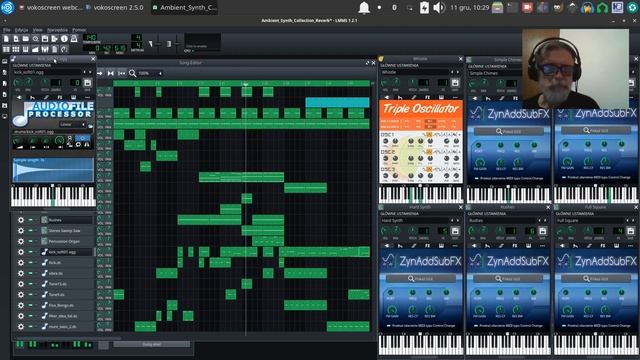Open the Edycja menu

tap(21, 30)
